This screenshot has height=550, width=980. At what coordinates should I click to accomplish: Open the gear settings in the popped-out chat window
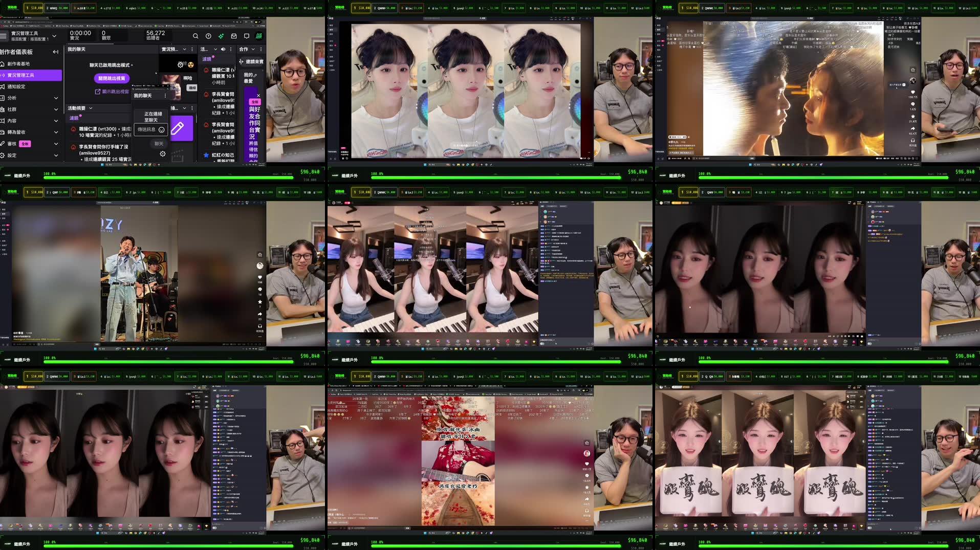pyautogui.click(x=163, y=154)
